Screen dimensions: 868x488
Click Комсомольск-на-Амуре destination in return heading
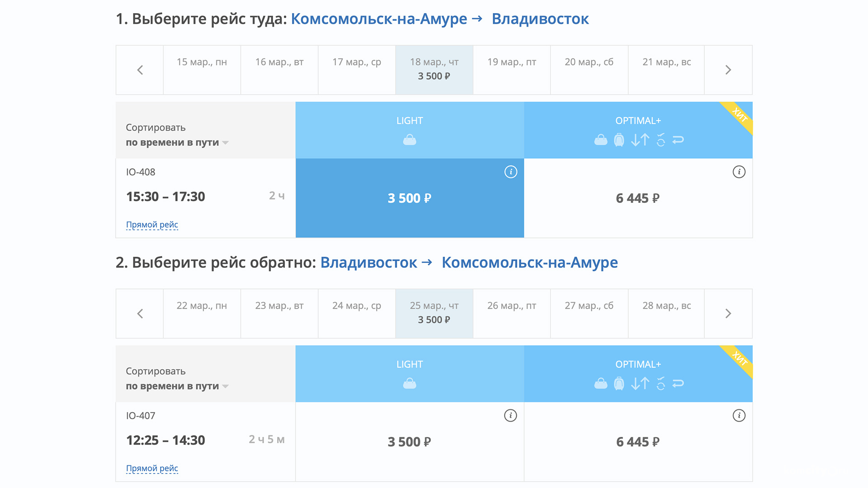pyautogui.click(x=529, y=263)
